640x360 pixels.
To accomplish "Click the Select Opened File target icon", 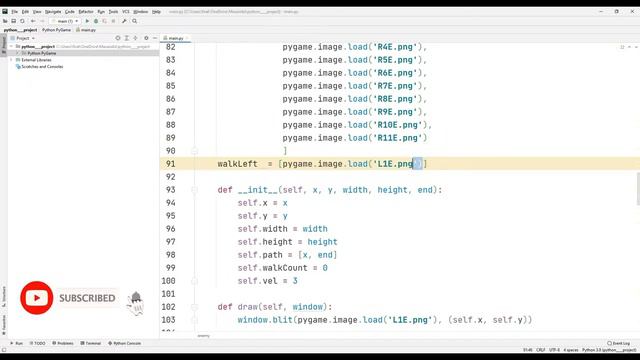I will coord(118,38).
